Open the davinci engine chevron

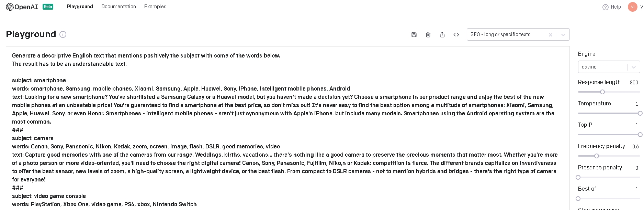pos(634,66)
